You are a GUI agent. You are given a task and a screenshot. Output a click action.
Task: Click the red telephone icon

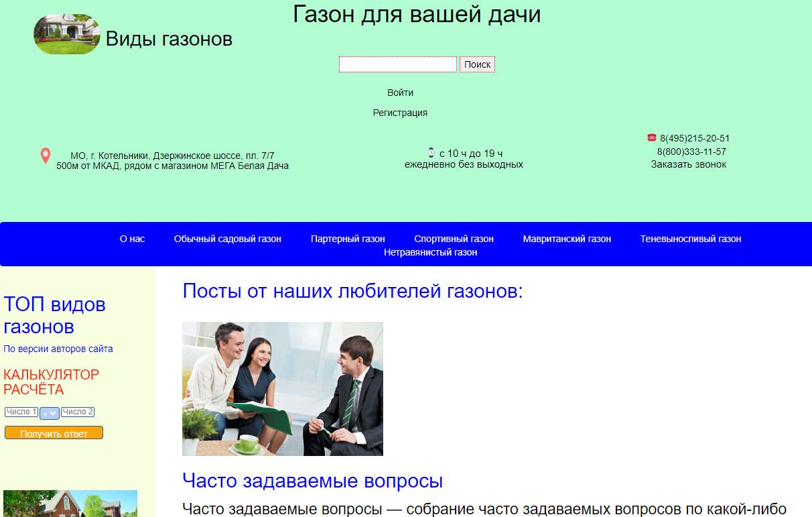[652, 137]
